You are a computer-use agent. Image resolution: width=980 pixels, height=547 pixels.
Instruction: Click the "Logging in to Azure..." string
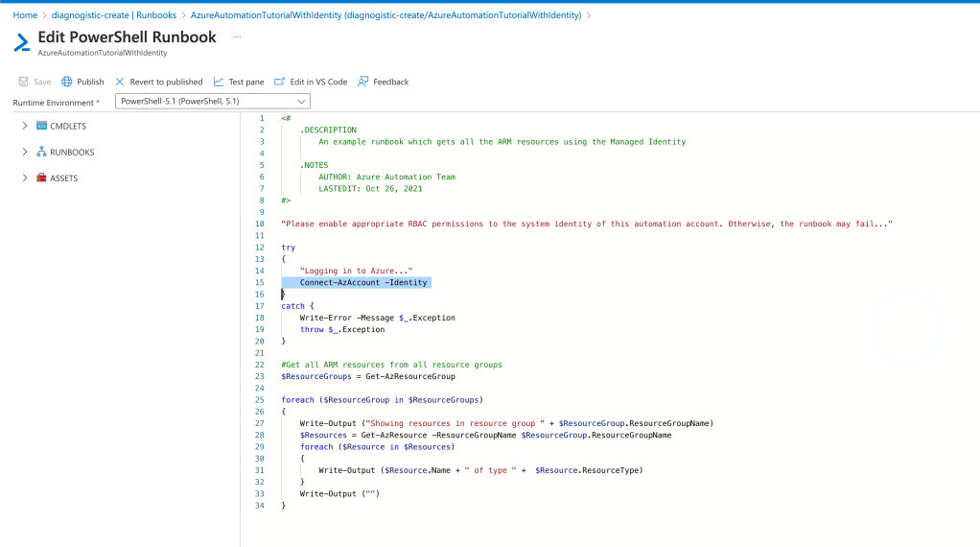(357, 271)
